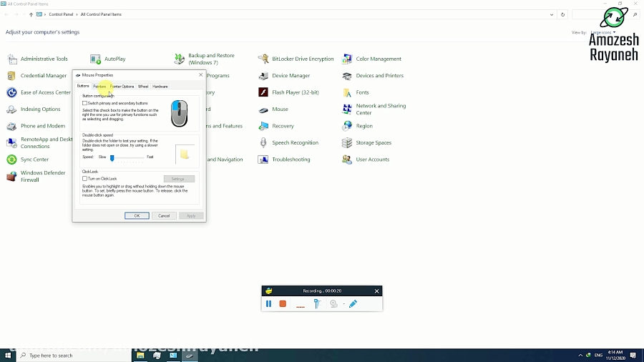The width and height of the screenshot is (644, 362).
Task: Open the Color Management applet icon
Action: pyautogui.click(x=347, y=59)
